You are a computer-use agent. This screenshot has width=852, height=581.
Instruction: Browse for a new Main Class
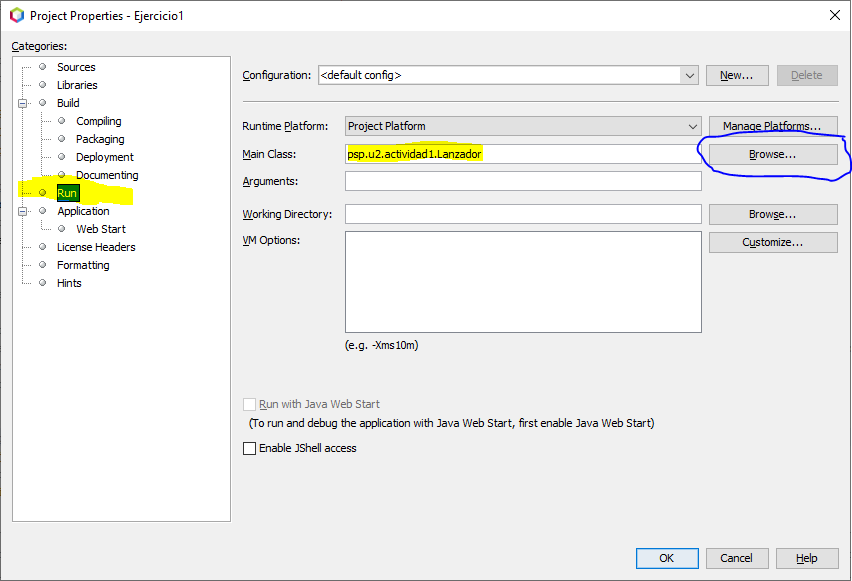(772, 154)
